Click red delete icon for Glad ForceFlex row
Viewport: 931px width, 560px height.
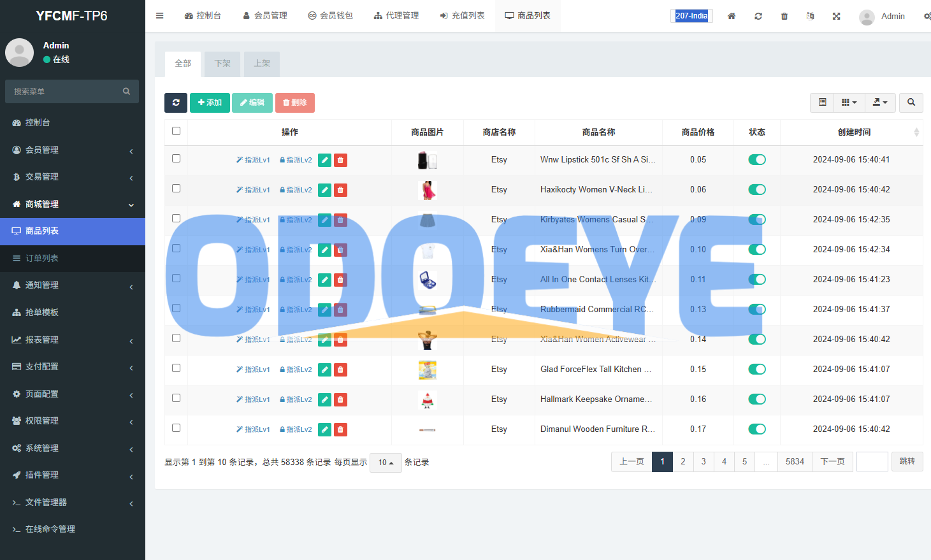[340, 370]
